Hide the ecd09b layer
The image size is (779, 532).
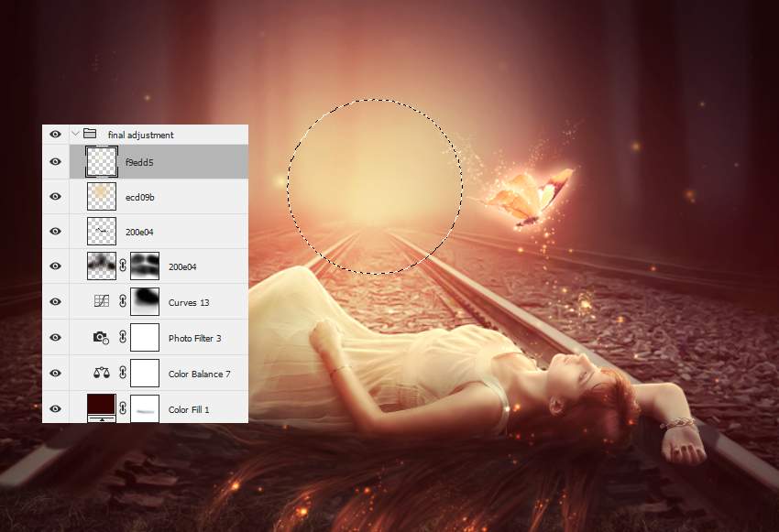[x=55, y=196]
